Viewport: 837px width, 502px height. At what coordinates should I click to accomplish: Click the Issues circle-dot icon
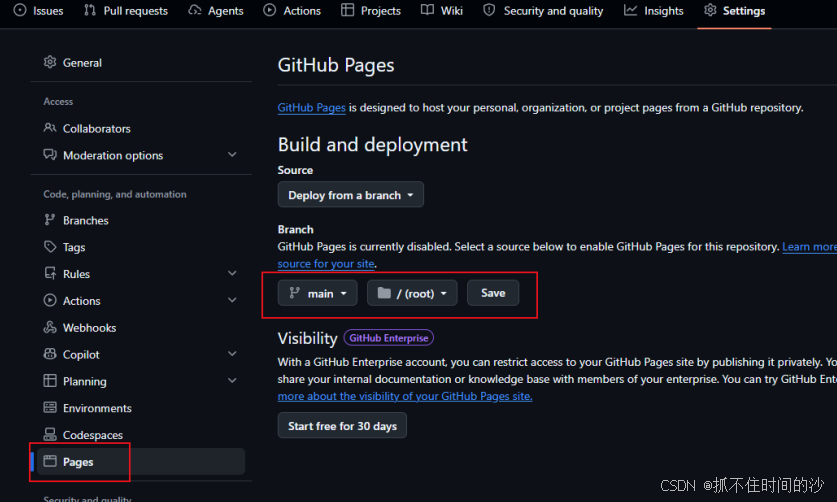point(20,10)
